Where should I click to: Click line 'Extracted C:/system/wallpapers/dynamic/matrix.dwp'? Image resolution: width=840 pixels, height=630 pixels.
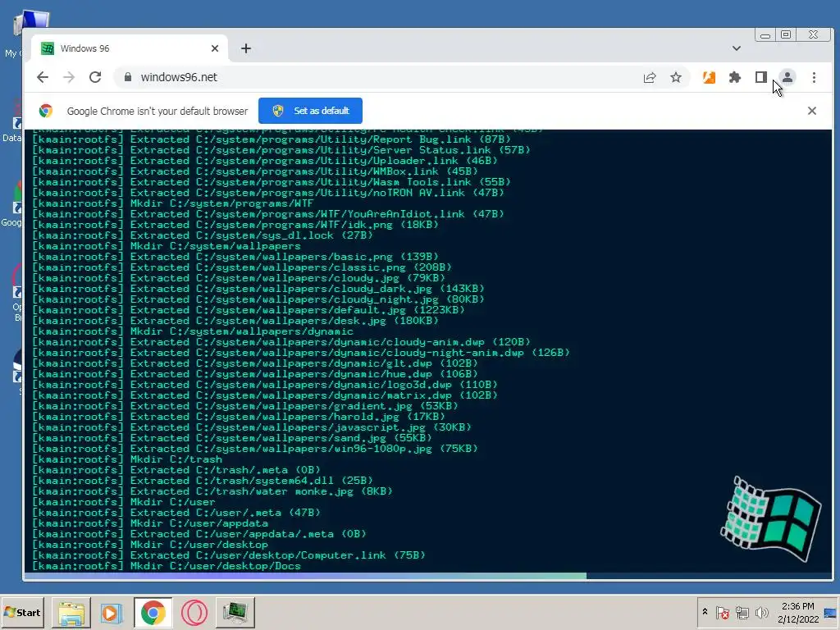pos(265,395)
